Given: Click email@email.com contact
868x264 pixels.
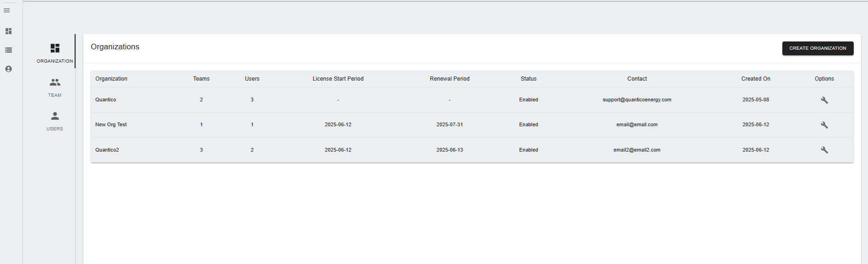Looking at the screenshot, I should [637, 124].
